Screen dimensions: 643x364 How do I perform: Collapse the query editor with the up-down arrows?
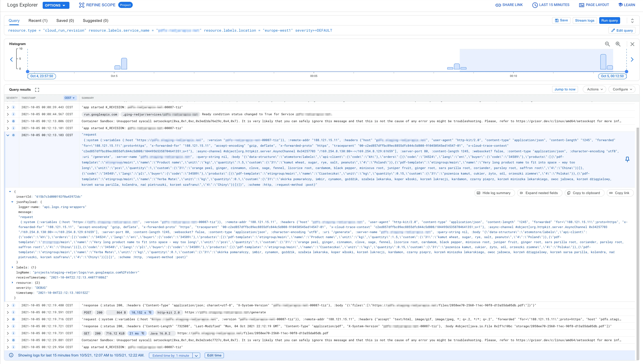[x=632, y=20]
